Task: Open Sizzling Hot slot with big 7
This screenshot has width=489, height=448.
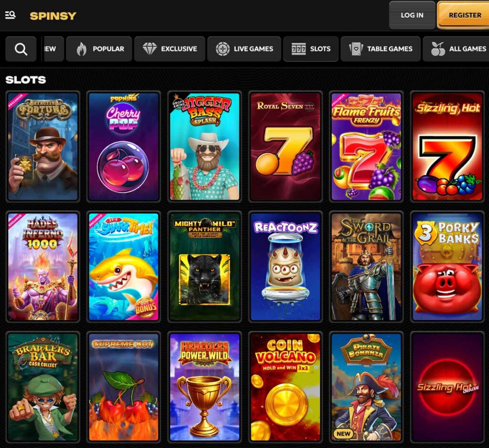Action: [x=447, y=146]
